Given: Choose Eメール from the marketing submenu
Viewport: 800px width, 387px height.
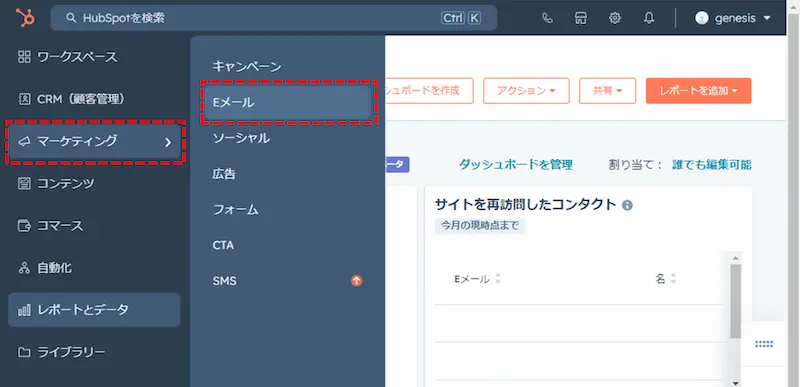Looking at the screenshot, I should [287, 102].
